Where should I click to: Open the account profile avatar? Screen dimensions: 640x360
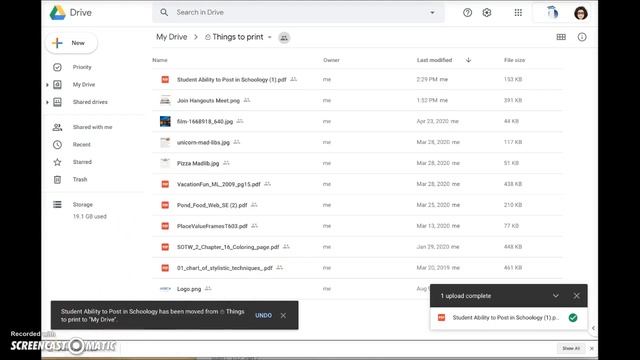coord(580,13)
